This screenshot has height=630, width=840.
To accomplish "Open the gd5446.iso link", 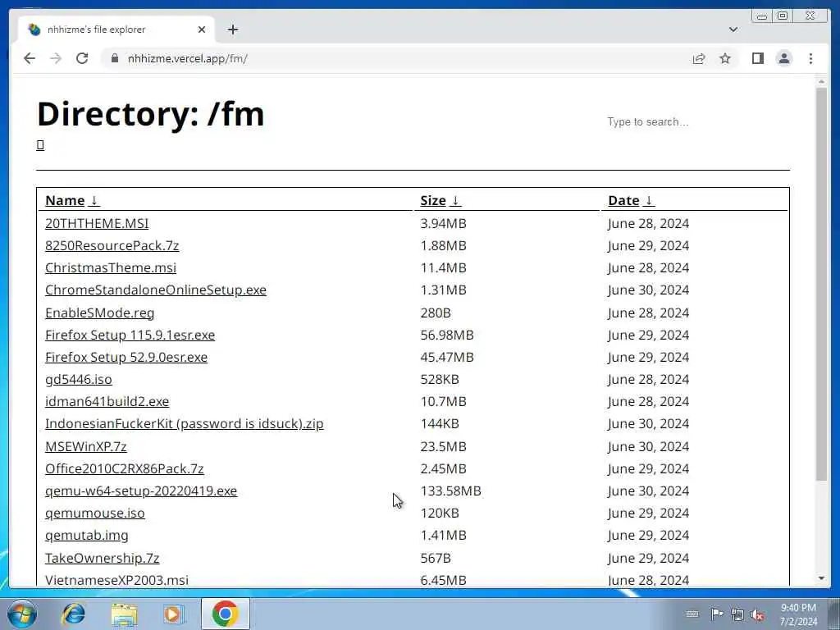I will pos(79,379).
